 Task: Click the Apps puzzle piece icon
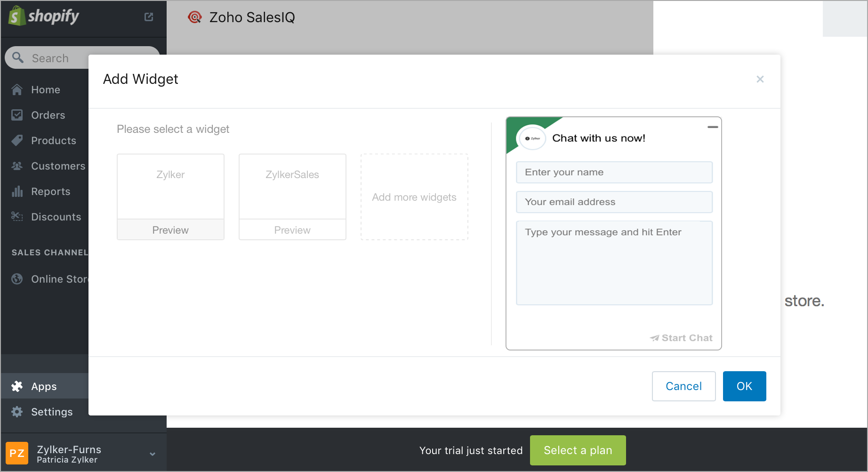pyautogui.click(x=17, y=386)
